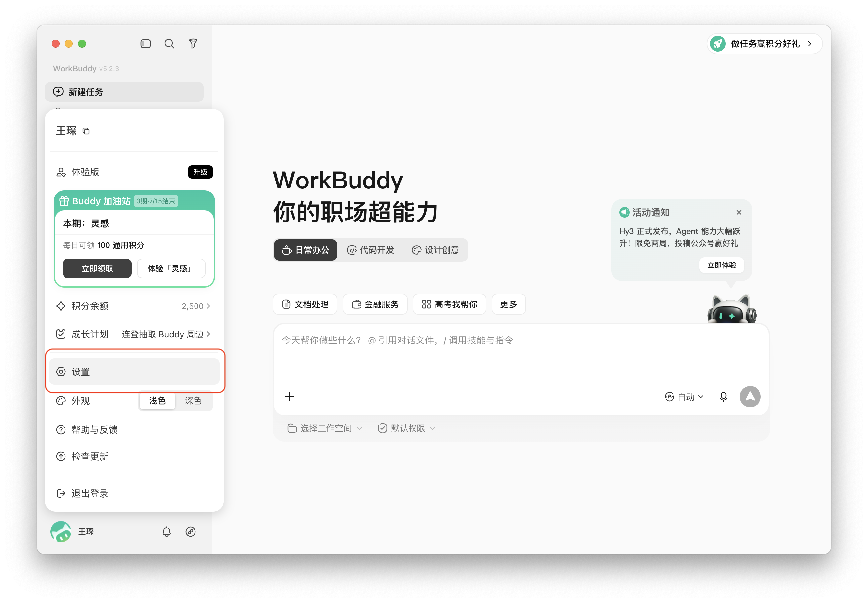Image resolution: width=868 pixels, height=603 pixels.
Task: Open 自动 model dropdown
Action: (684, 397)
